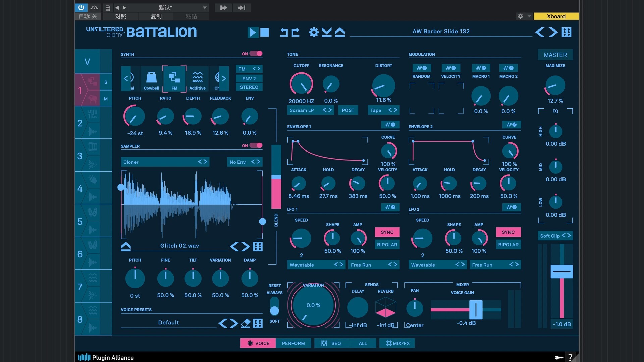This screenshot has height=362, width=644.
Task: Select the FM synth model
Action: (x=174, y=79)
